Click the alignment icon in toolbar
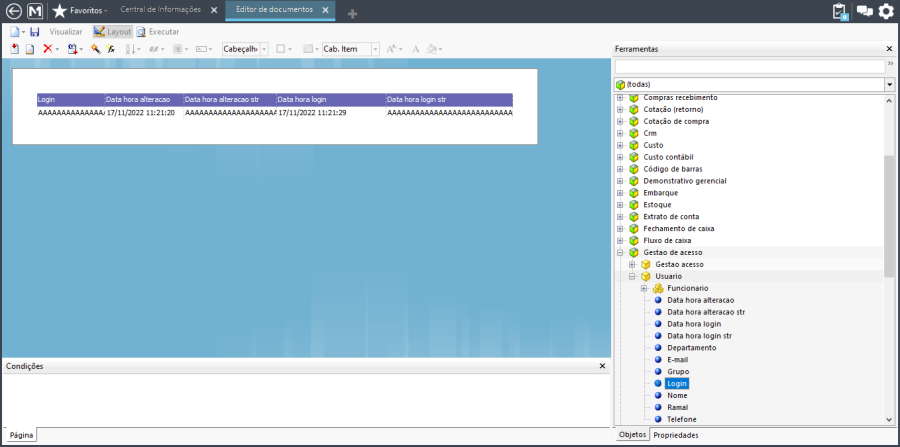Image resolution: width=900 pixels, height=447 pixels. click(178, 49)
